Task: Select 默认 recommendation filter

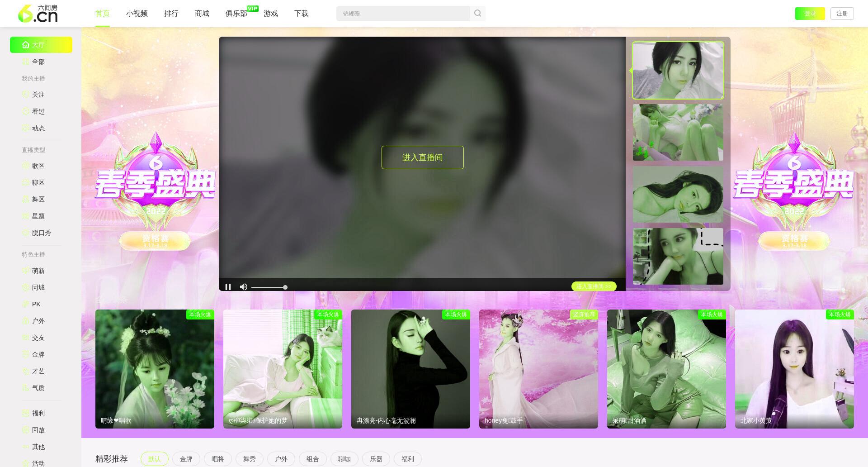Action: coord(155,459)
